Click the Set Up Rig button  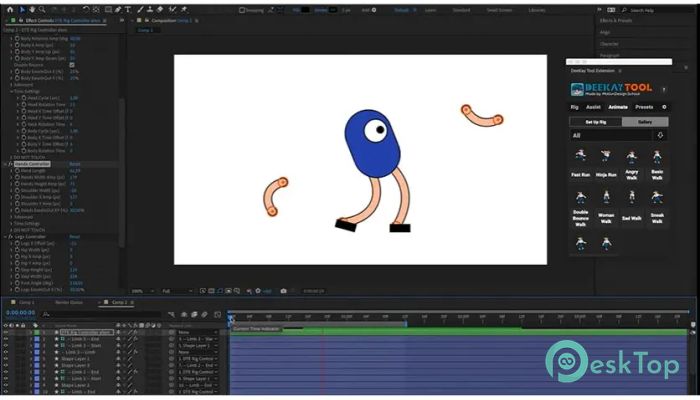tap(596, 122)
